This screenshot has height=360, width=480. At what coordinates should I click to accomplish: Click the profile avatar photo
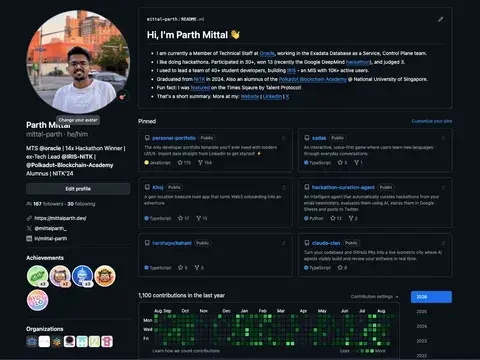tap(78, 62)
